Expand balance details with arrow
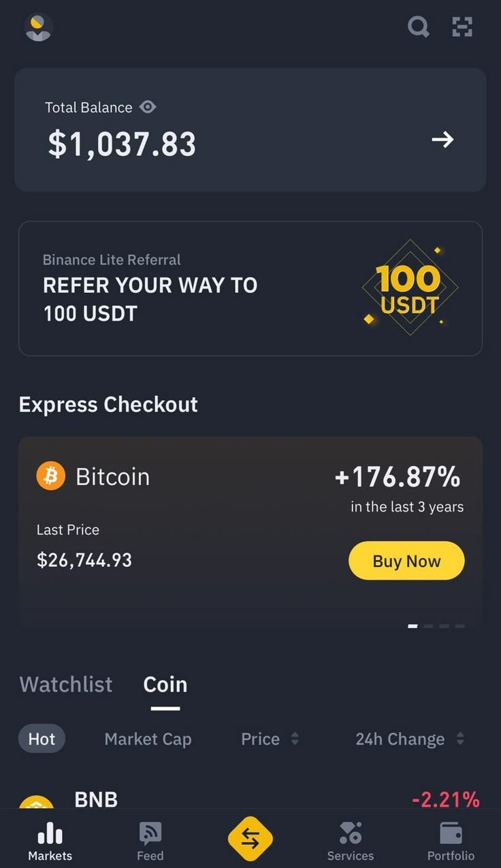 pos(442,140)
